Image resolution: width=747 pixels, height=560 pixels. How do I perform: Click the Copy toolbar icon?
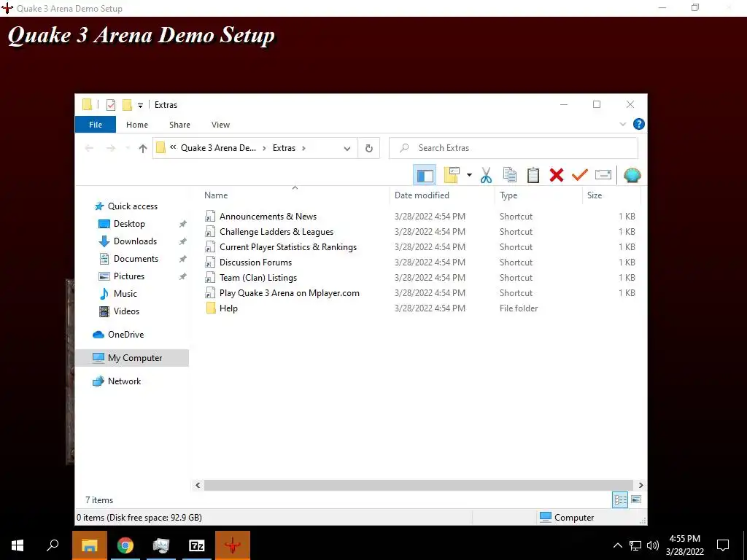(x=510, y=175)
